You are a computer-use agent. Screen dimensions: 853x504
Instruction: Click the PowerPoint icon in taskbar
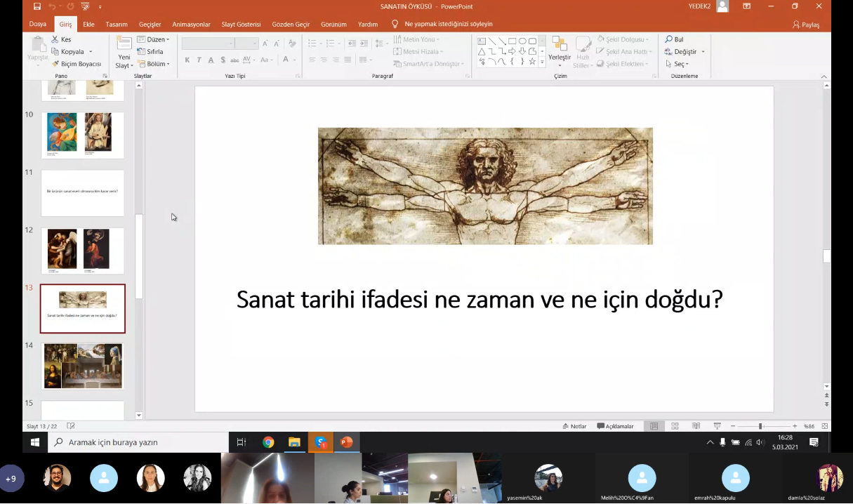pyautogui.click(x=346, y=442)
